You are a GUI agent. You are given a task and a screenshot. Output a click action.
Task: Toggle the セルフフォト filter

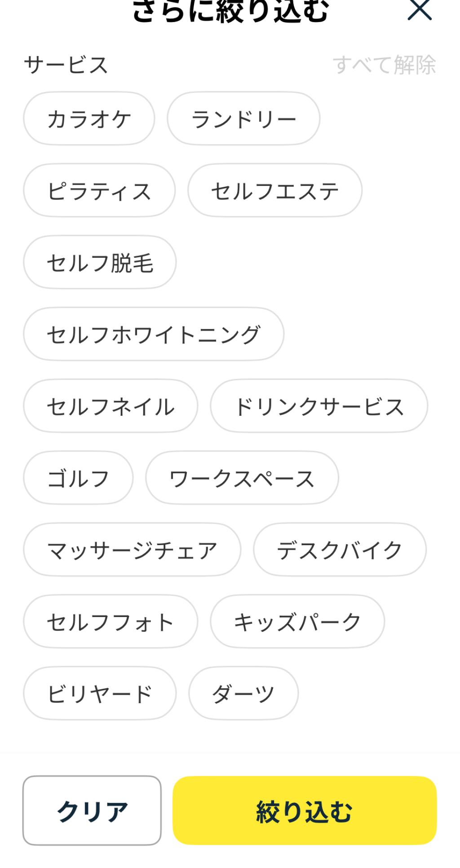[111, 622]
